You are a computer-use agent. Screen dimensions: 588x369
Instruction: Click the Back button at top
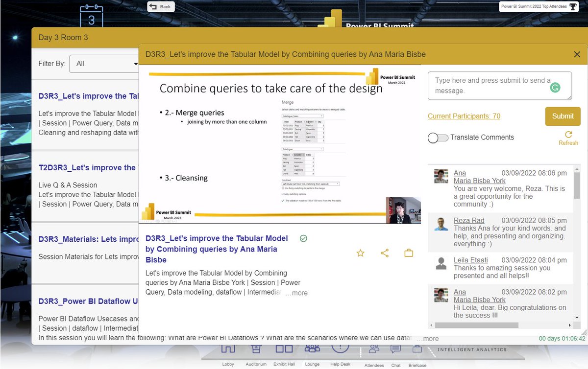click(x=161, y=6)
